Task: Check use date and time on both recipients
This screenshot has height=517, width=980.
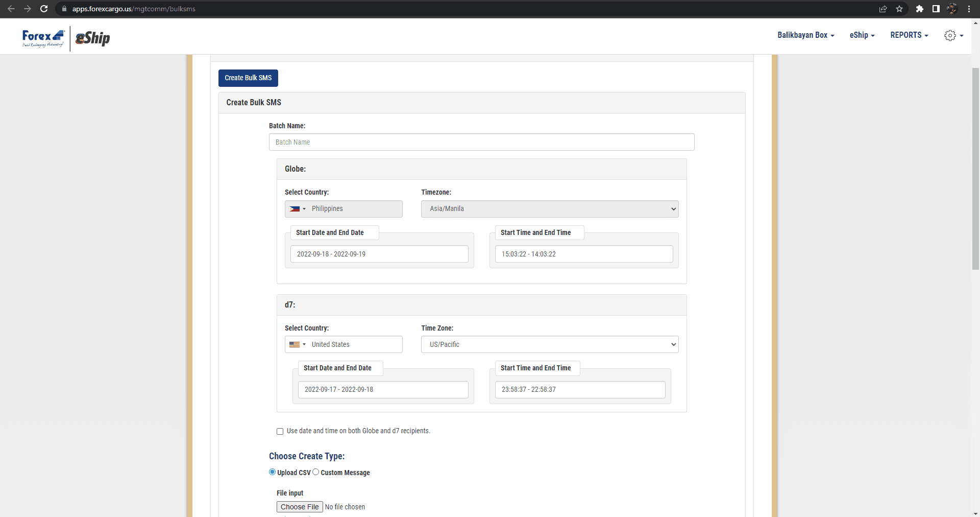Action: [x=280, y=432]
